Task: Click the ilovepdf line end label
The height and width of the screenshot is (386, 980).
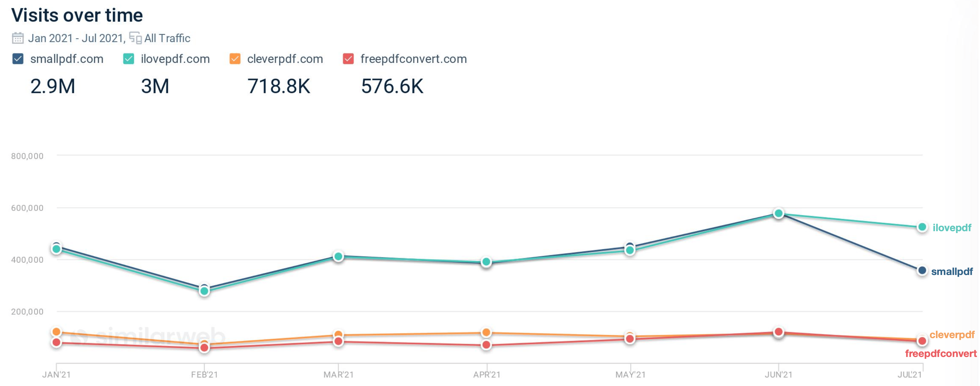Action: coord(952,228)
